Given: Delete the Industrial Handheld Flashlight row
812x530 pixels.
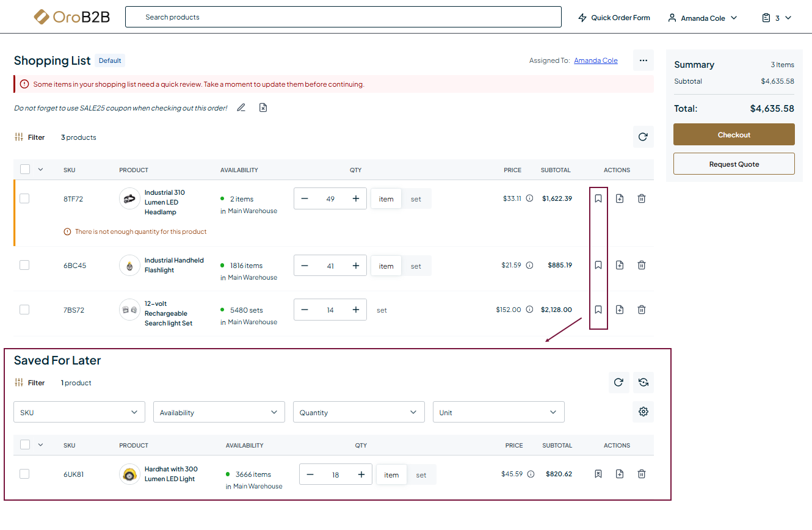Looking at the screenshot, I should pos(641,265).
